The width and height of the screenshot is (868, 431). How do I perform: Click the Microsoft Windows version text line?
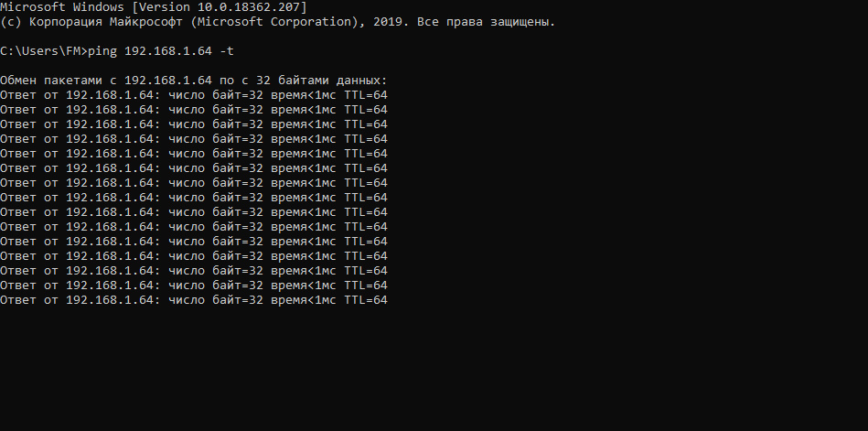154,6
